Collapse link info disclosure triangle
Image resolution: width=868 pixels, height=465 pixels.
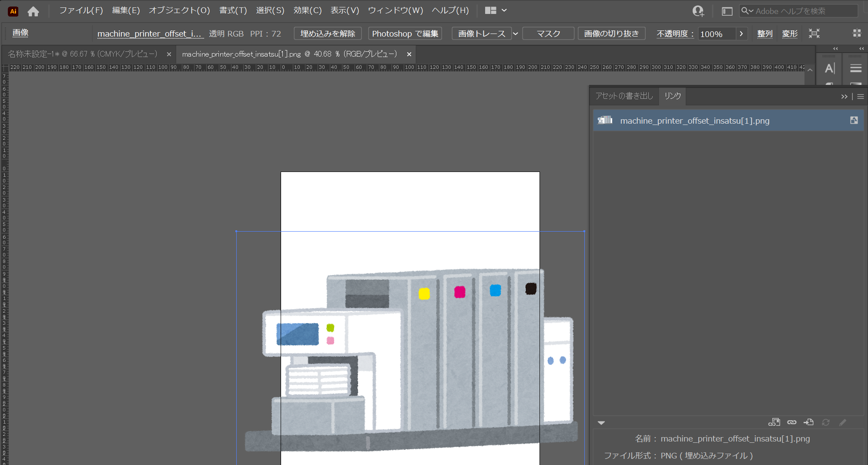point(601,423)
